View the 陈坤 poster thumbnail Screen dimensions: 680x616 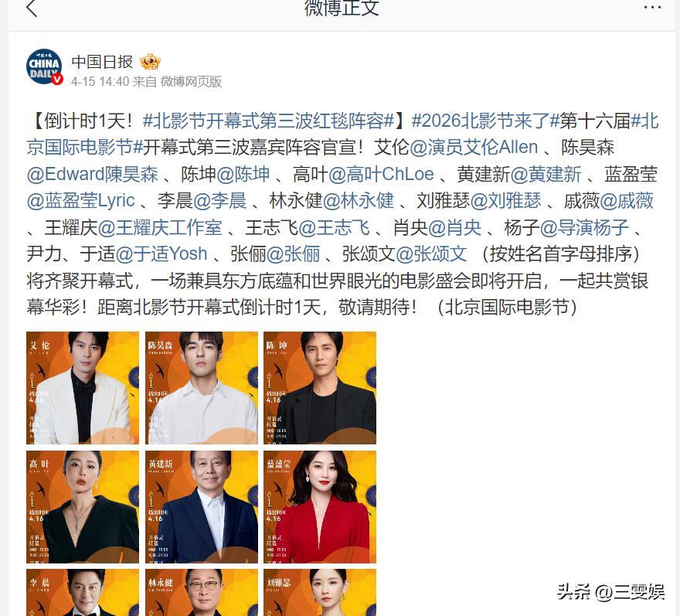click(320, 388)
